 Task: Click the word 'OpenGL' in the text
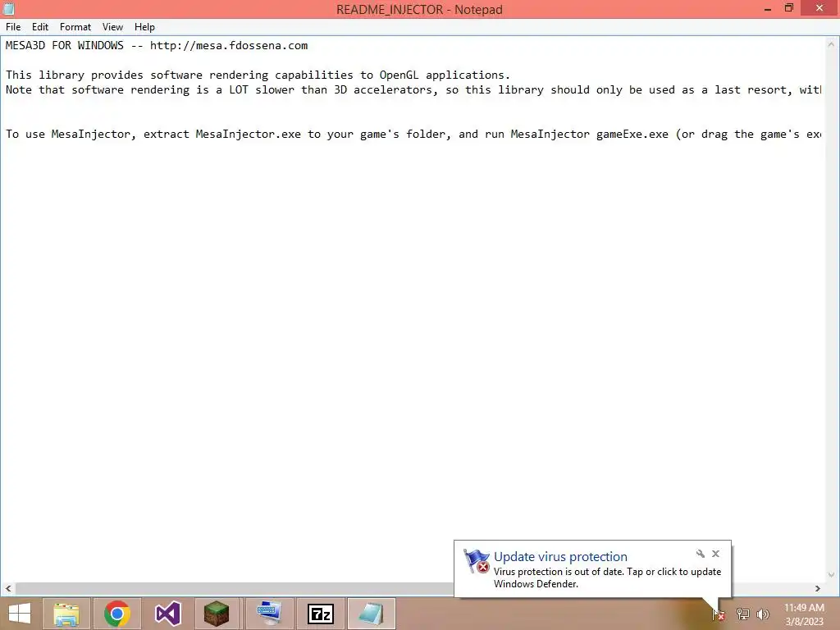399,75
